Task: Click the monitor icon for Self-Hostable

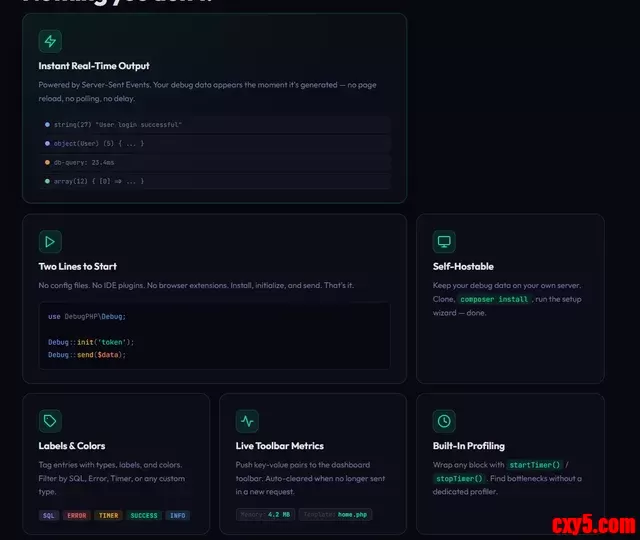Action: 444,241
